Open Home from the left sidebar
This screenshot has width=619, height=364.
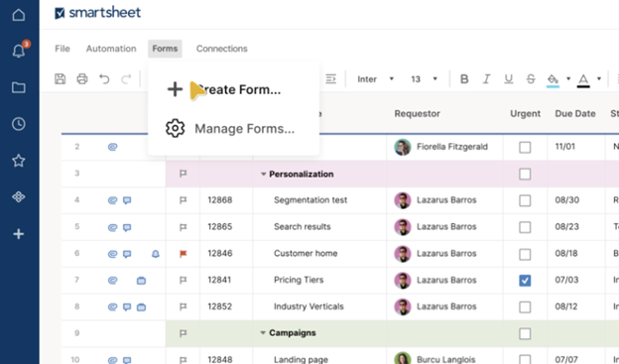[x=19, y=15]
